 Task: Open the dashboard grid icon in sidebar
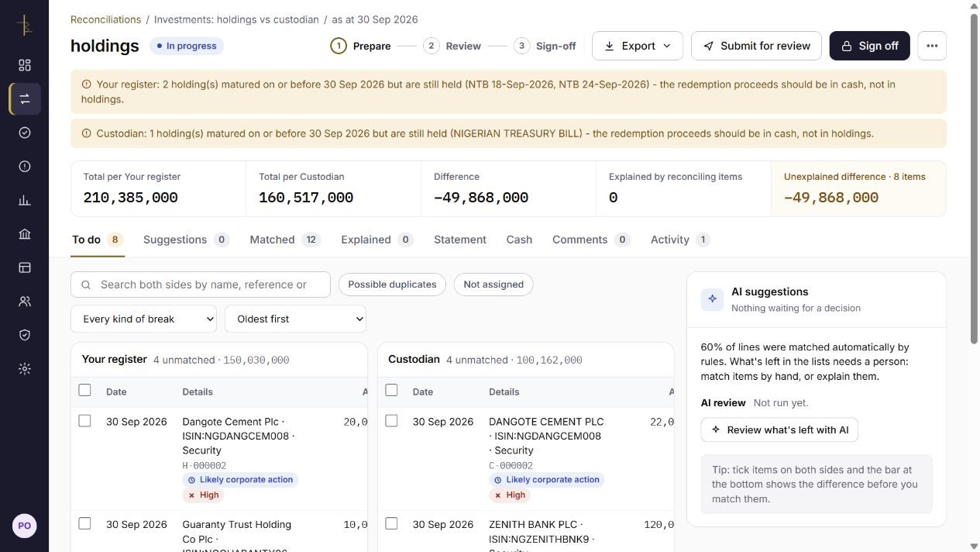25,65
